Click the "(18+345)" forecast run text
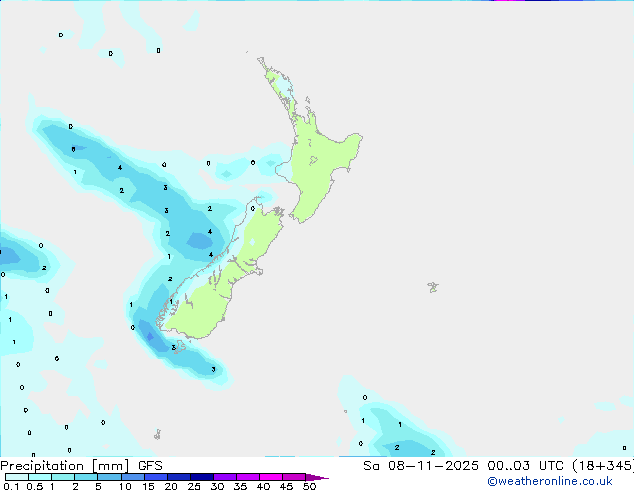This screenshot has width=634, height=490. click(x=603, y=466)
